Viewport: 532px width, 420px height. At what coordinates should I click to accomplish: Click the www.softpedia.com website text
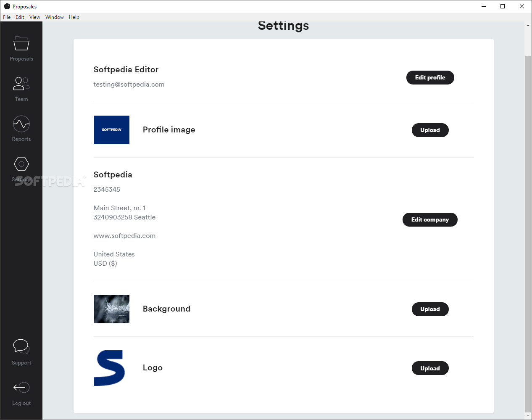(x=124, y=236)
